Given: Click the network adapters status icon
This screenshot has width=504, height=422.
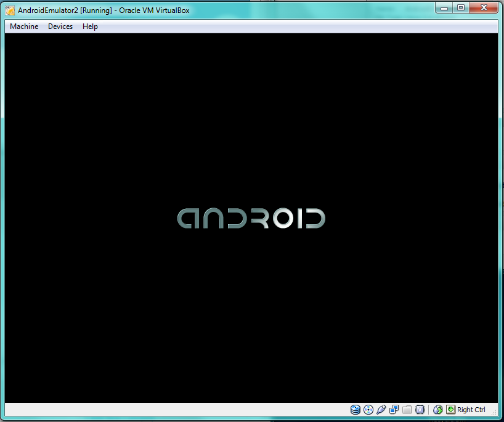Looking at the screenshot, I should pos(394,410).
